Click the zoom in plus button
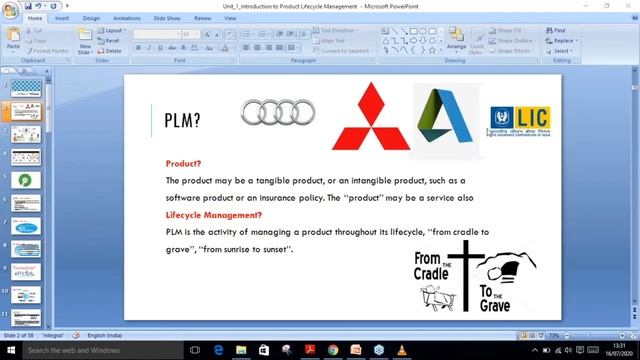640x360 pixels. [622, 336]
